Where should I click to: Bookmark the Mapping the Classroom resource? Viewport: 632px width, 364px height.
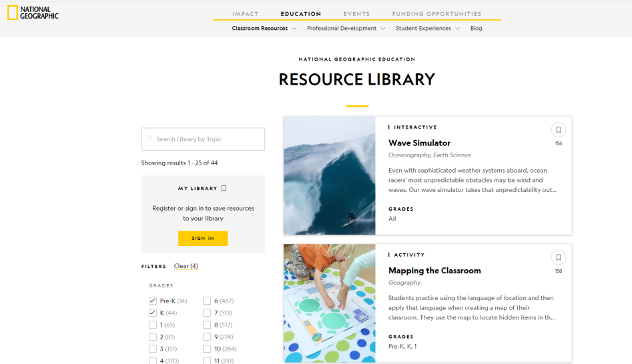[558, 257]
